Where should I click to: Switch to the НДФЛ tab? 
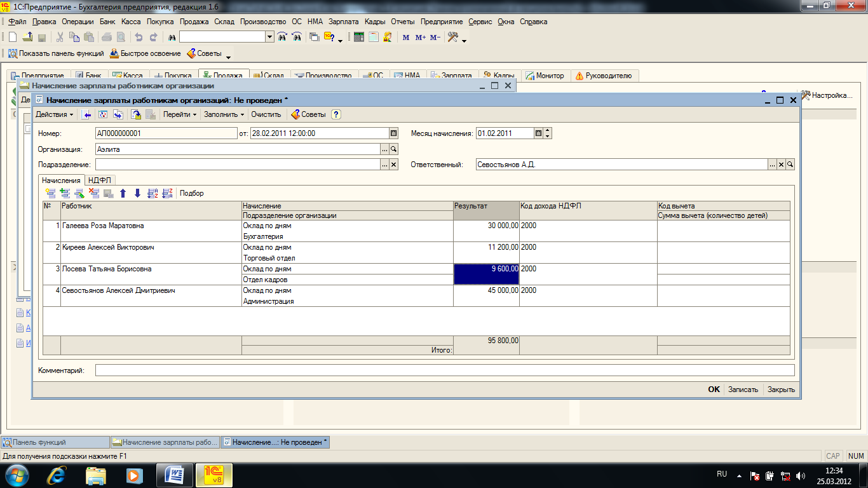(99, 180)
